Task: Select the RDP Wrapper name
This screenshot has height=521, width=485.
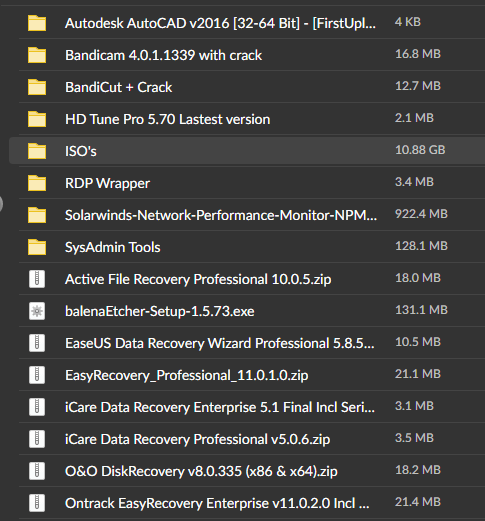Action: 107,184
